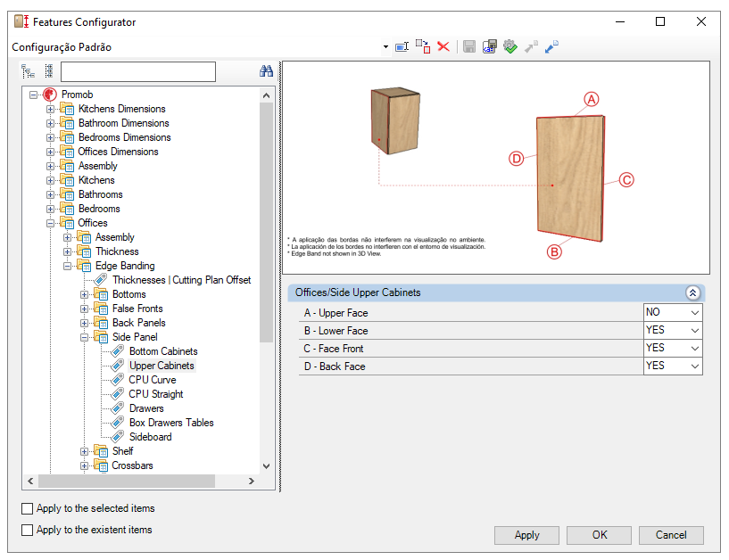Select the Assembly item under Offices
The width and height of the screenshot is (729, 560).
pyautogui.click(x=115, y=237)
